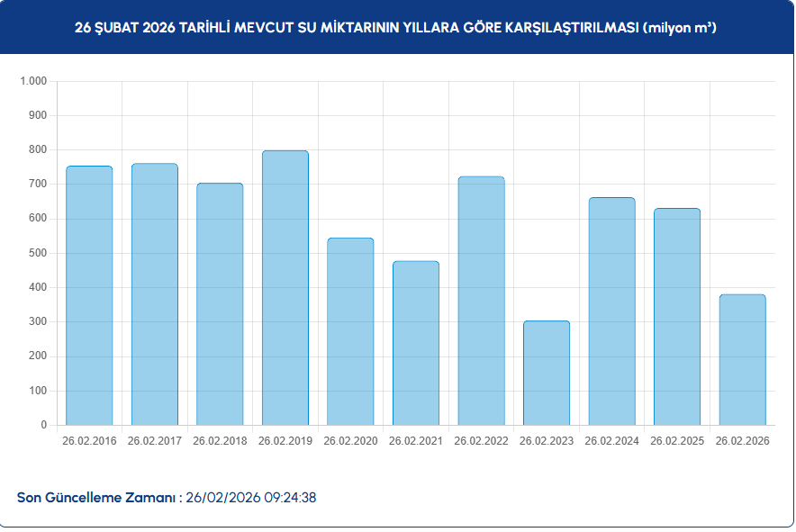
Task: Select the tallest bar for 26.02.2019
Action: pos(285,288)
